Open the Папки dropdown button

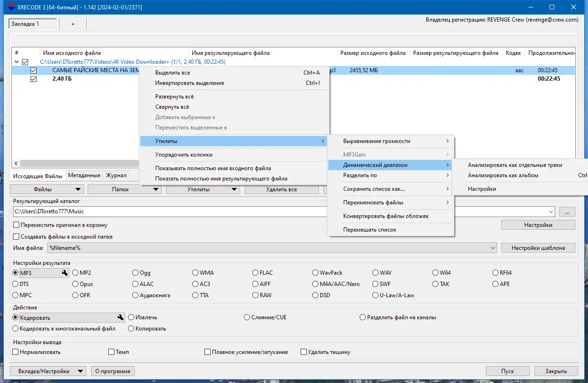click(125, 189)
